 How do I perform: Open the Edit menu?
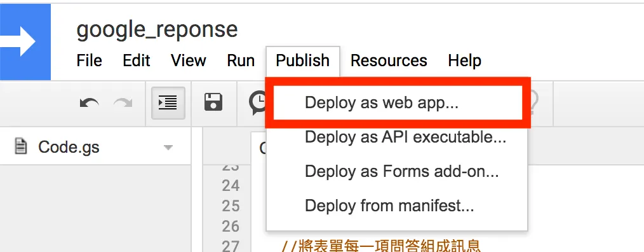[x=137, y=60]
